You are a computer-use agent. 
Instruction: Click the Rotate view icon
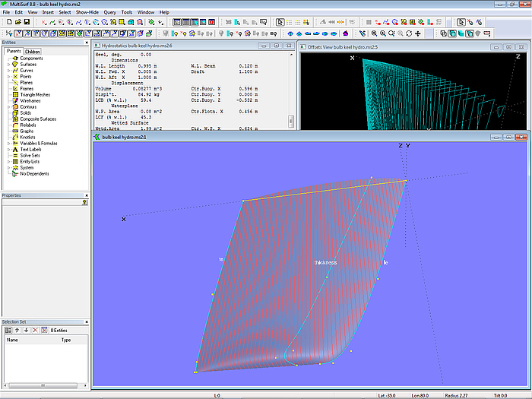pyautogui.click(x=408, y=33)
